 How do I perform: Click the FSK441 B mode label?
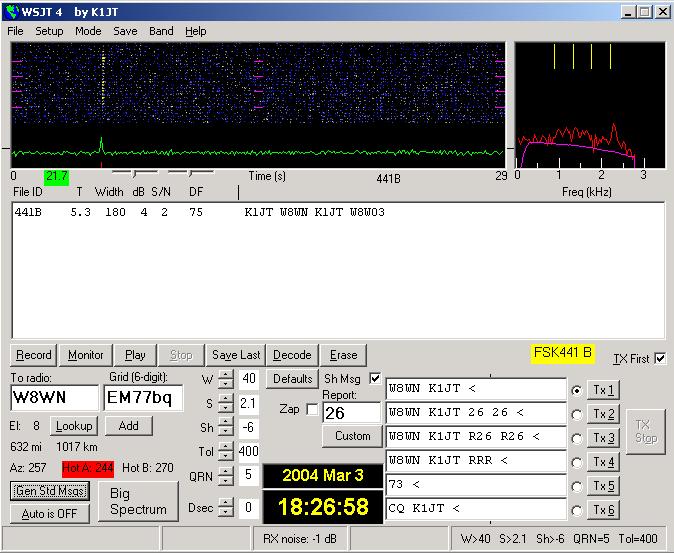(562, 354)
